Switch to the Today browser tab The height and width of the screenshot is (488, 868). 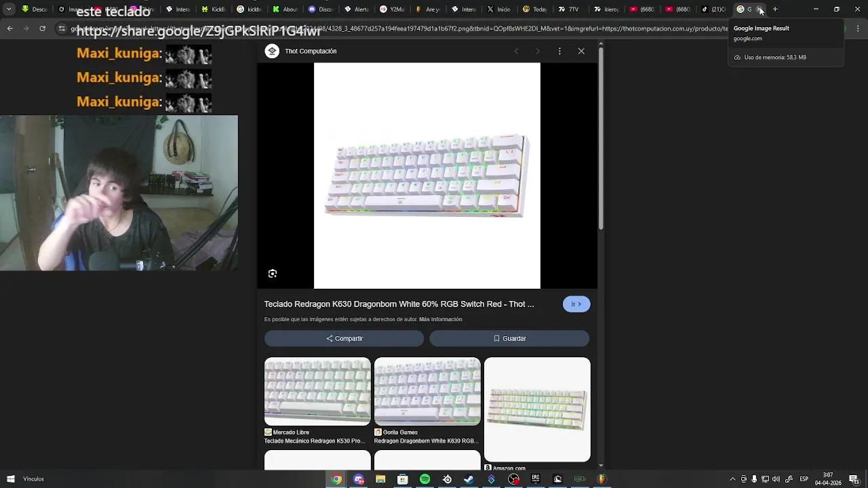(534, 9)
